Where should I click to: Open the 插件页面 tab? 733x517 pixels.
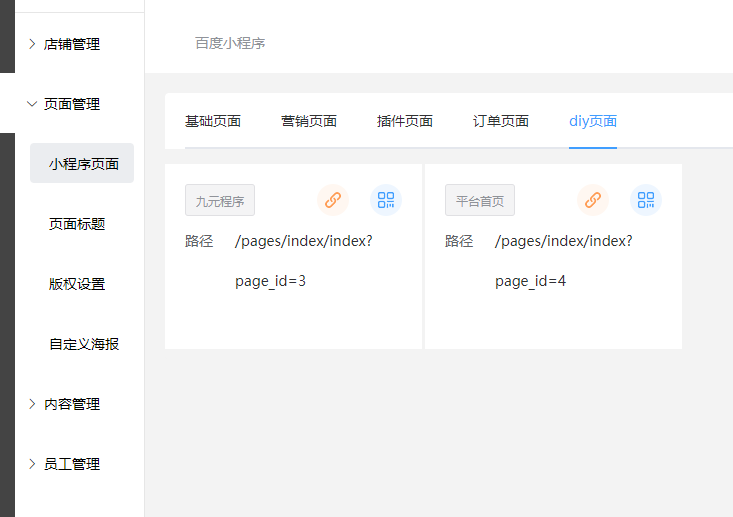click(405, 122)
